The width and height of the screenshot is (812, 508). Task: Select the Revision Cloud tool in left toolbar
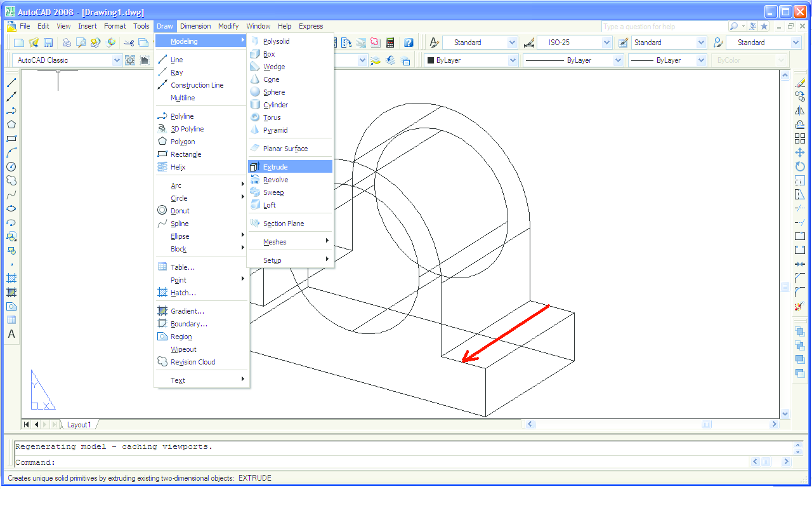(x=11, y=180)
